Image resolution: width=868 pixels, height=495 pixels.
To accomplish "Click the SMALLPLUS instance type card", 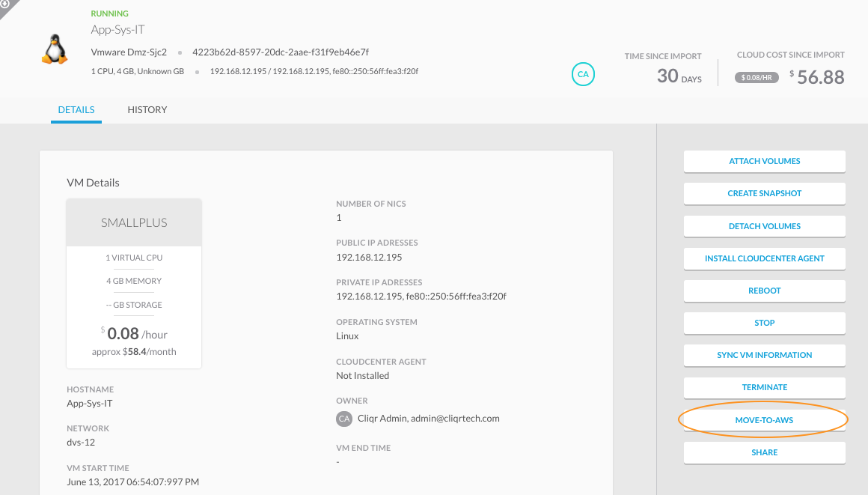I will pyautogui.click(x=134, y=222).
